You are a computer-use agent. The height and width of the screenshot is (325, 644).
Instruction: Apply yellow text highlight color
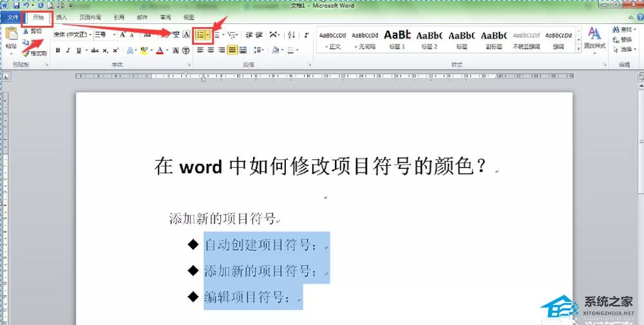(144, 50)
